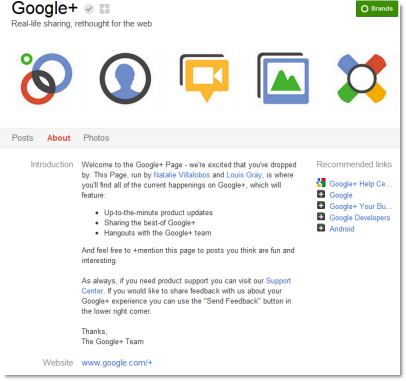406x381 pixels.
Task: Click the tagline "Real-life sharing, rethought for the web"
Action: coord(82,24)
